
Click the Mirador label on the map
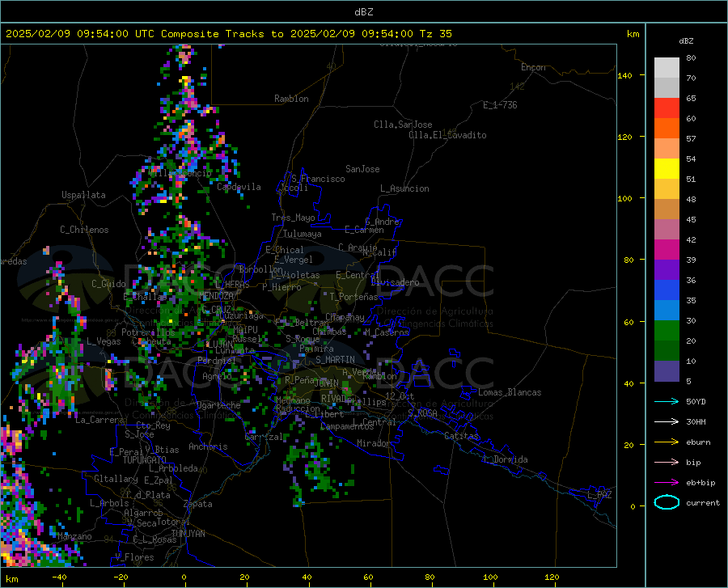[374, 443]
